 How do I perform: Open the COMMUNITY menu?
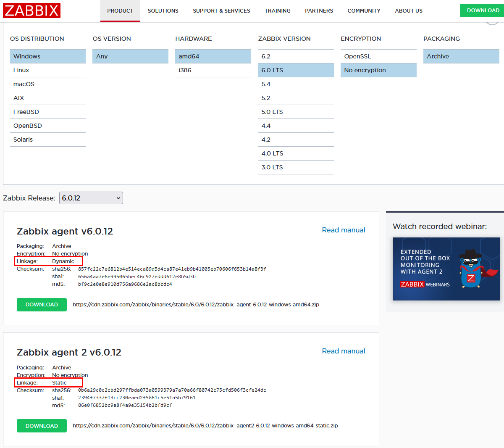(x=364, y=11)
